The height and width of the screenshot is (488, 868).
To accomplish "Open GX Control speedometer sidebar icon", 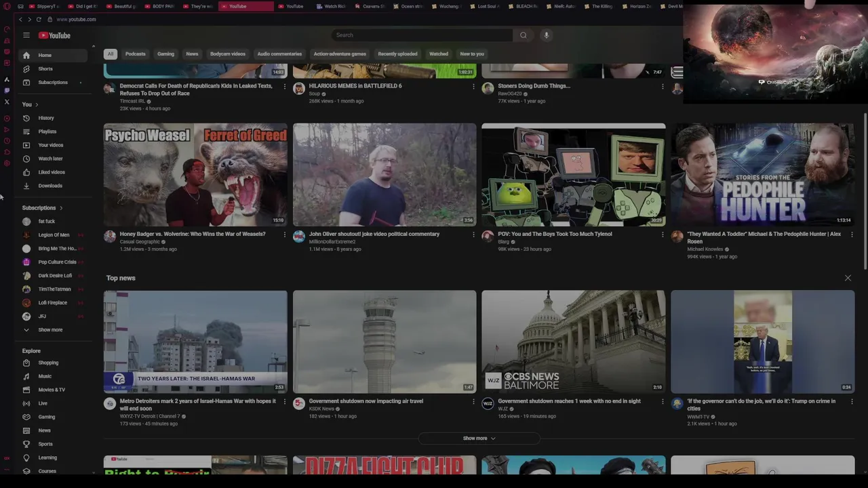I will tap(7, 29).
